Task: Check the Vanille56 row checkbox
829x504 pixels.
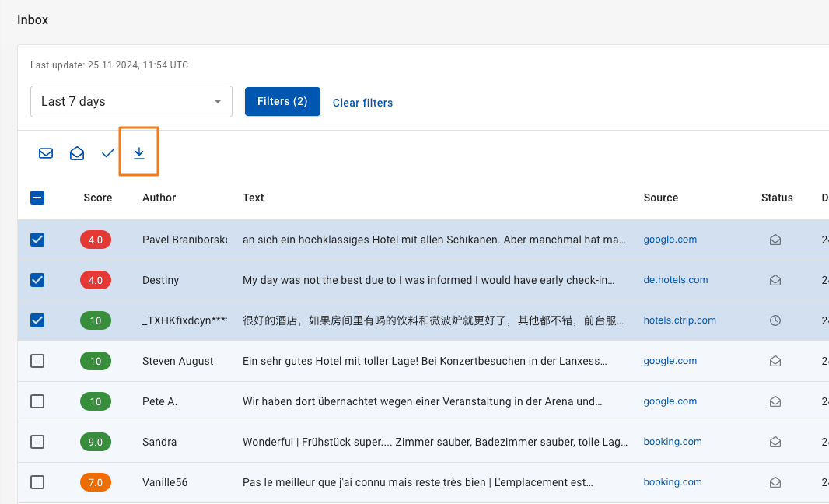Action: (x=37, y=482)
